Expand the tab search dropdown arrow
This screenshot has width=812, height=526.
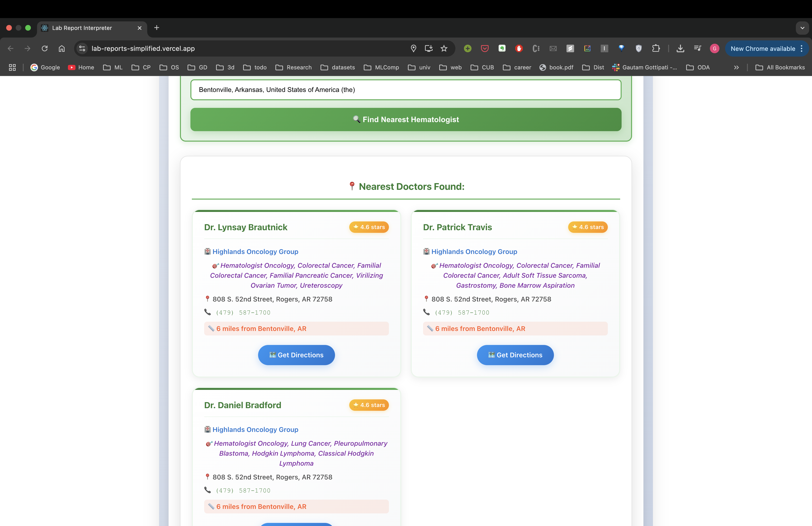[802, 28]
